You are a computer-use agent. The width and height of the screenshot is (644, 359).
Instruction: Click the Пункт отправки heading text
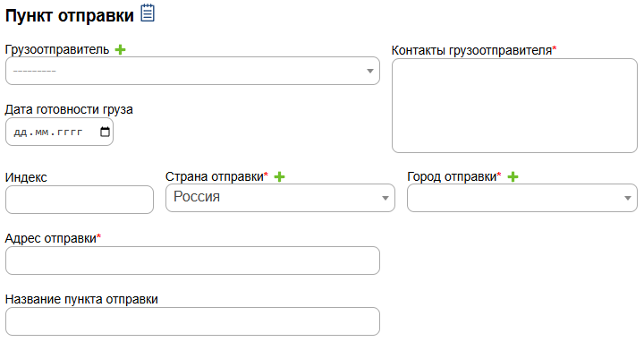[x=70, y=14]
